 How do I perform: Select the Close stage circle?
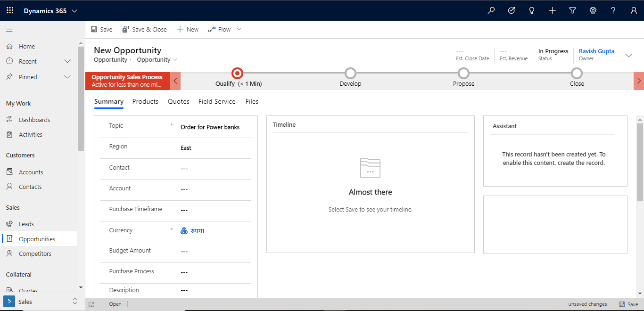(577, 73)
